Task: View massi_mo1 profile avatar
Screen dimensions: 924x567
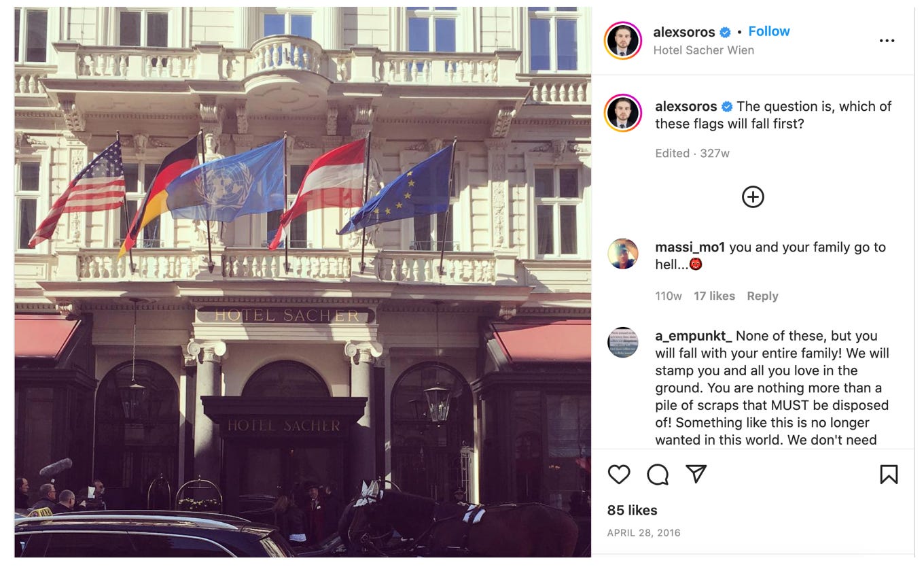Action: click(x=622, y=254)
